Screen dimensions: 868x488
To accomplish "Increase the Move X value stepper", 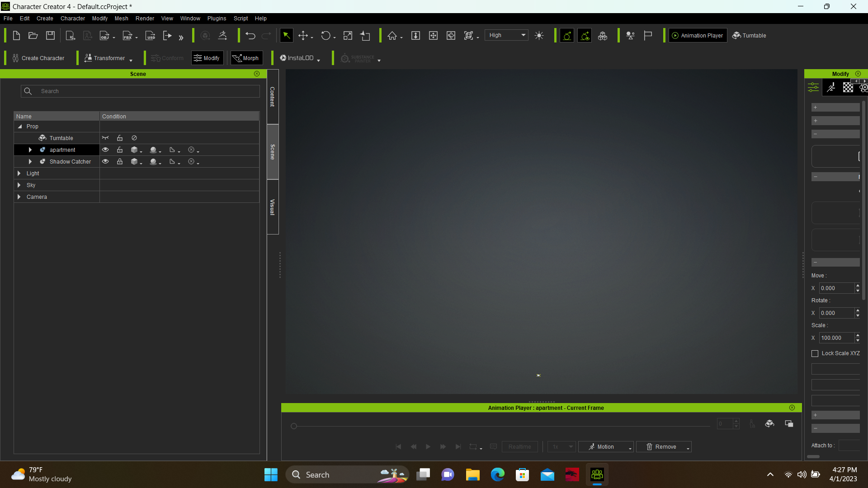I will click(858, 286).
